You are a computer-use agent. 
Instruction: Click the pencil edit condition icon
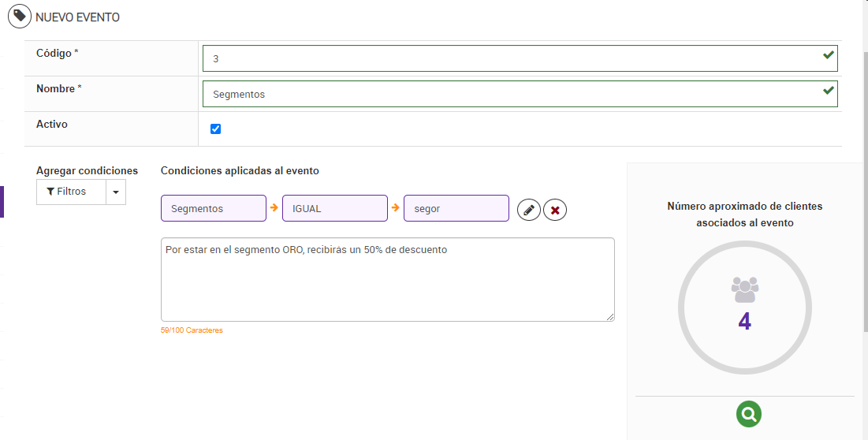(529, 210)
